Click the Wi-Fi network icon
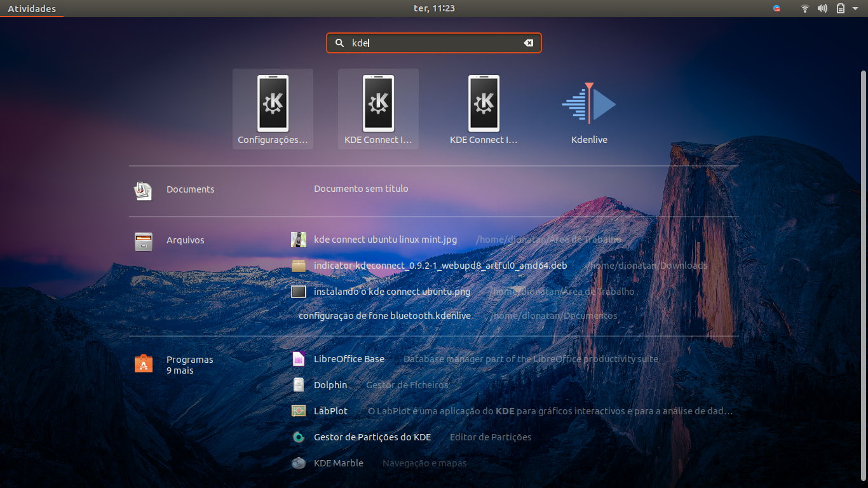The width and height of the screenshot is (868, 488). pos(805,8)
